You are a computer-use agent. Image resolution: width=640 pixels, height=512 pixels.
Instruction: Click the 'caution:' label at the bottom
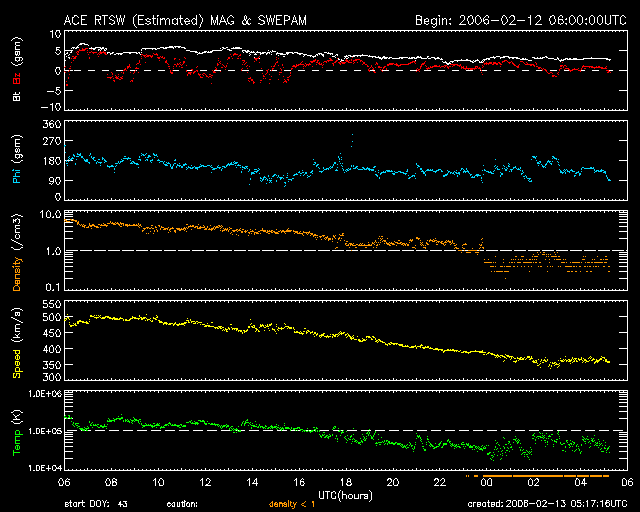click(x=182, y=504)
